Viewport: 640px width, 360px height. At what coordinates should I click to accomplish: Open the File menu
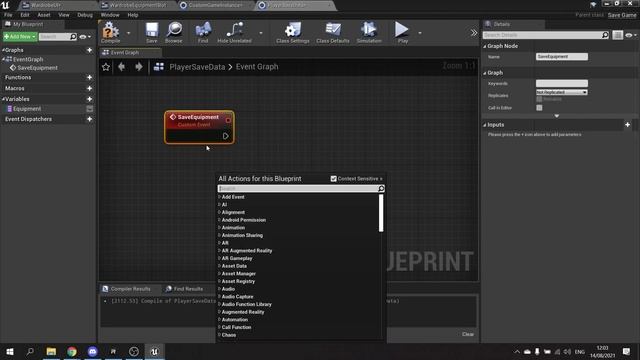point(8,15)
